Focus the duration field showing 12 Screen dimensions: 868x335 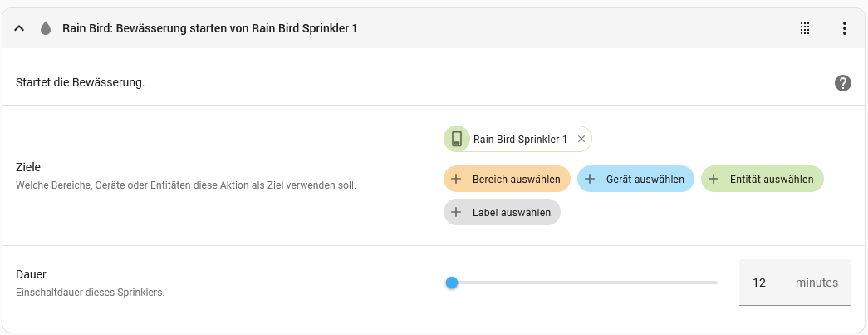click(x=795, y=283)
